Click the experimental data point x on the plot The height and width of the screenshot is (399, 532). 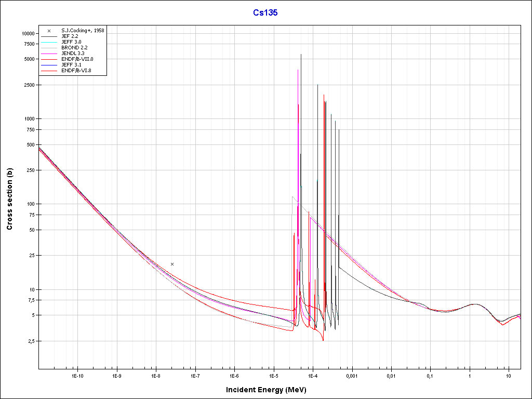click(x=172, y=264)
